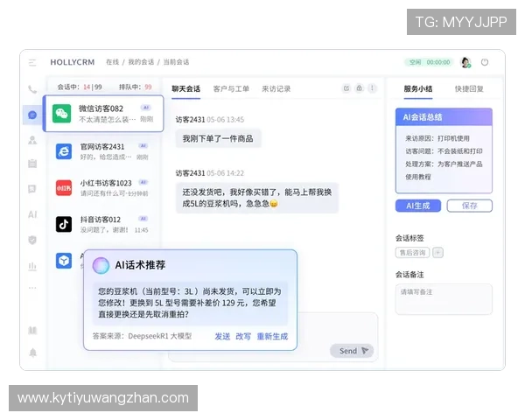The width and height of the screenshot is (525, 420).
Task: Switch to the 快捷回复 tab
Action: [x=469, y=88]
